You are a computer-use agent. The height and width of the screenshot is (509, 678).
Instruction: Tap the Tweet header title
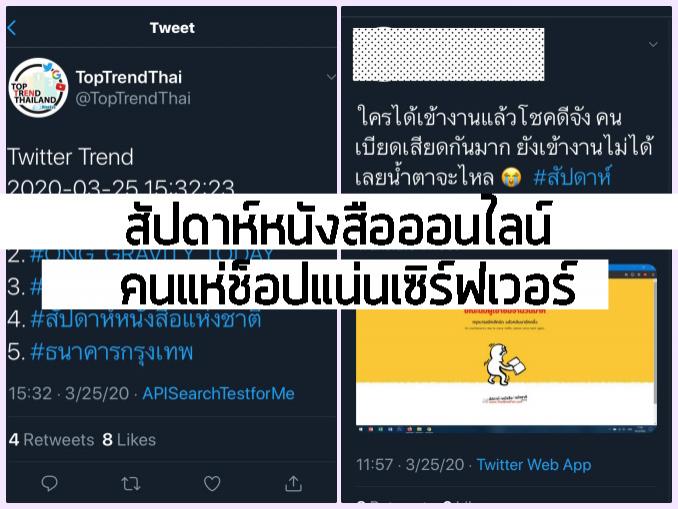172,28
